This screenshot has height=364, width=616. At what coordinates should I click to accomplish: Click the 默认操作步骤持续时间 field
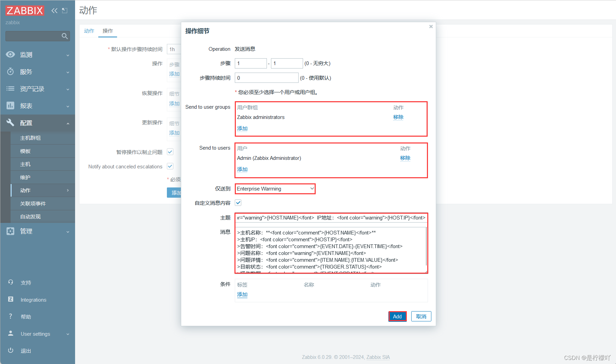click(x=174, y=49)
